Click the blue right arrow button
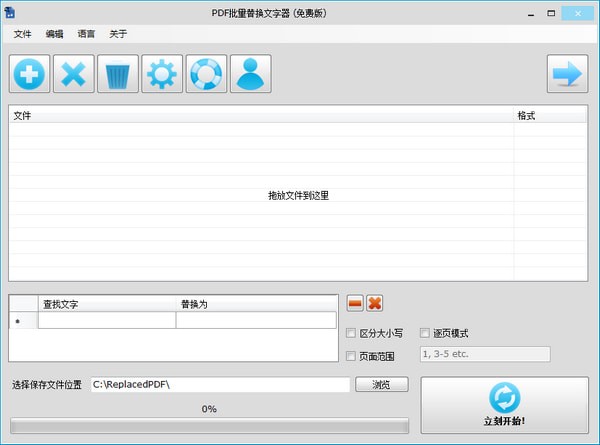 (x=567, y=73)
